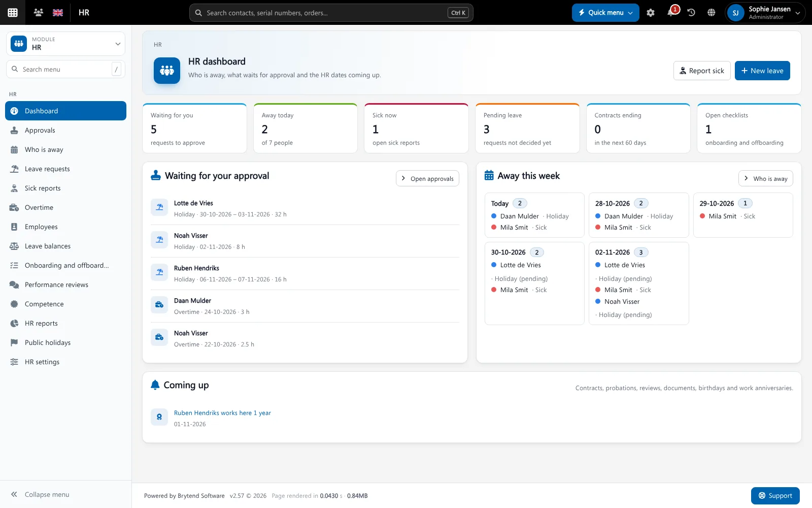Expand Sophie Jansen user menu chevron
This screenshot has height=508, width=812.
[x=798, y=13]
